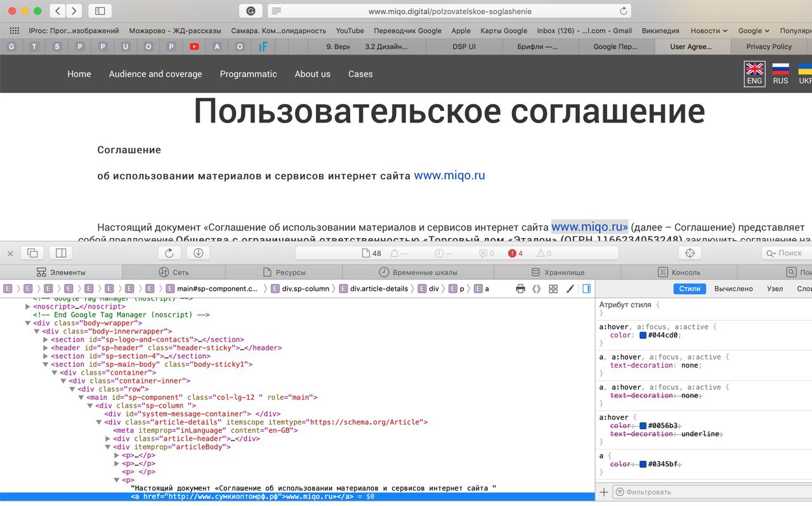Click the #044cd0 color swatch
The width and height of the screenshot is (812, 506).
click(x=643, y=335)
